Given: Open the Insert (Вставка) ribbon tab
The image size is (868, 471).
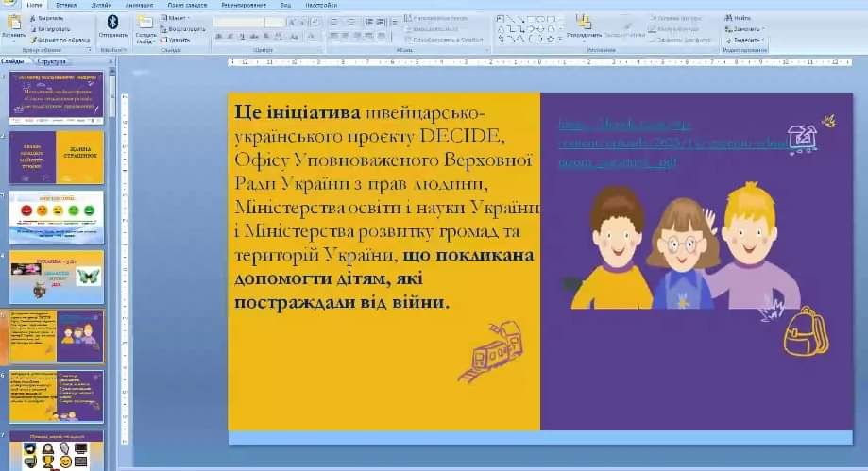Looking at the screenshot, I should (66, 5).
